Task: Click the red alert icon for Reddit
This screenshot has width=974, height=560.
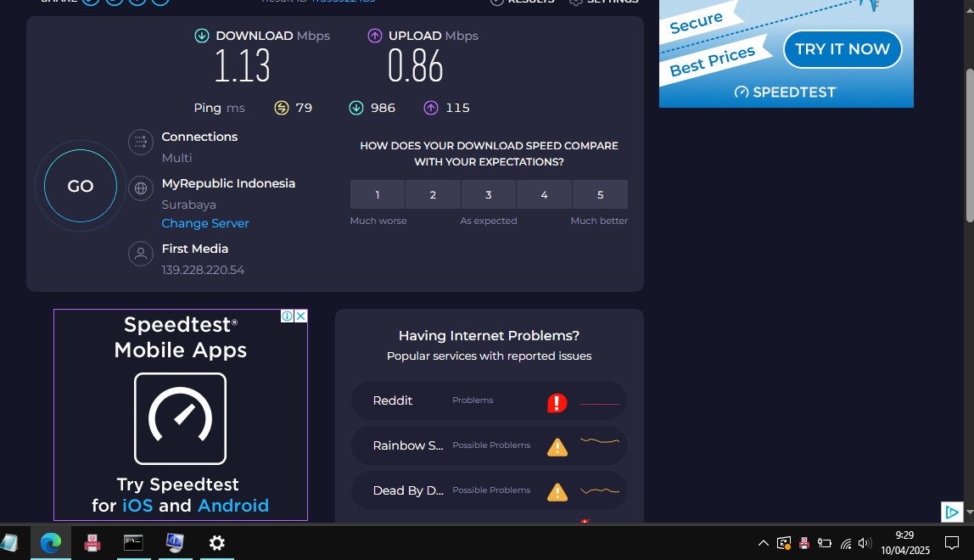Action: pyautogui.click(x=557, y=403)
